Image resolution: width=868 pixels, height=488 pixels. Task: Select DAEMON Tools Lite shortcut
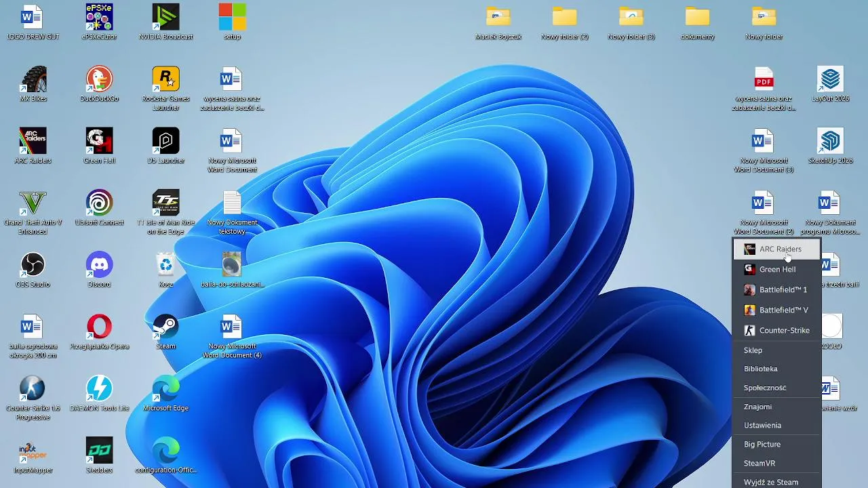click(99, 393)
